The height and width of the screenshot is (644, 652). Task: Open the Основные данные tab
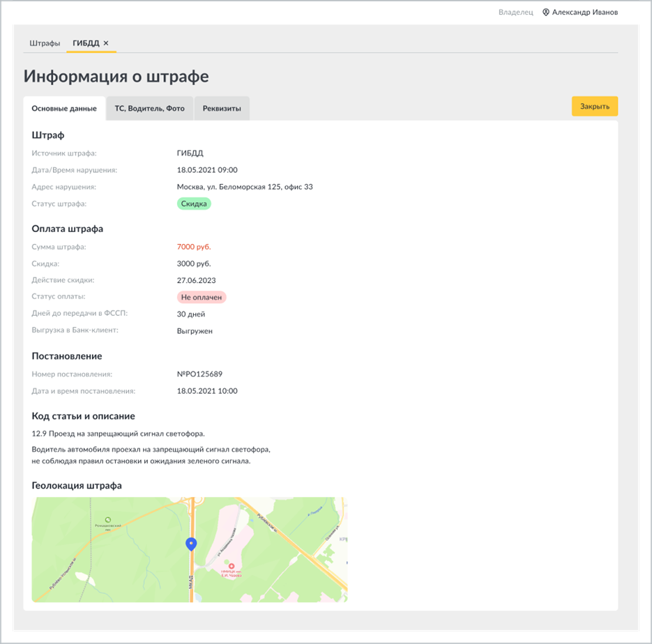click(64, 109)
